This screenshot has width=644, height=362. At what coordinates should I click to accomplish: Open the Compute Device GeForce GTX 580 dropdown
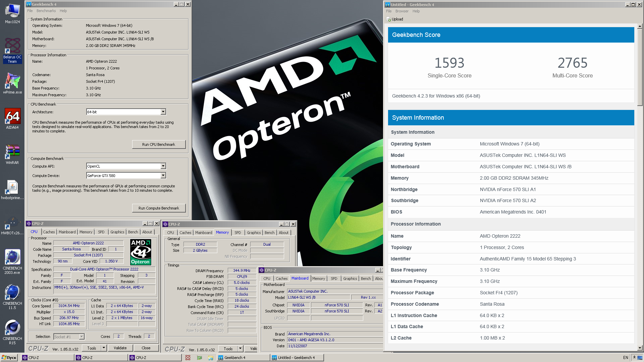[163, 176]
